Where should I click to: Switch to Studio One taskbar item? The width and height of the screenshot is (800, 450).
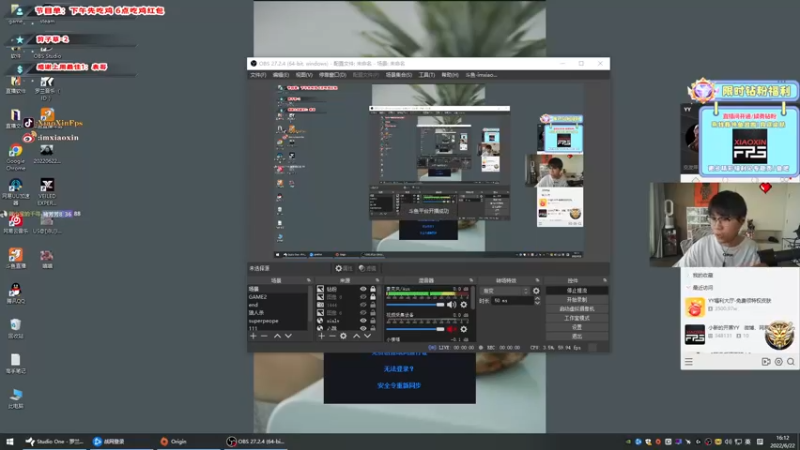tap(54, 442)
